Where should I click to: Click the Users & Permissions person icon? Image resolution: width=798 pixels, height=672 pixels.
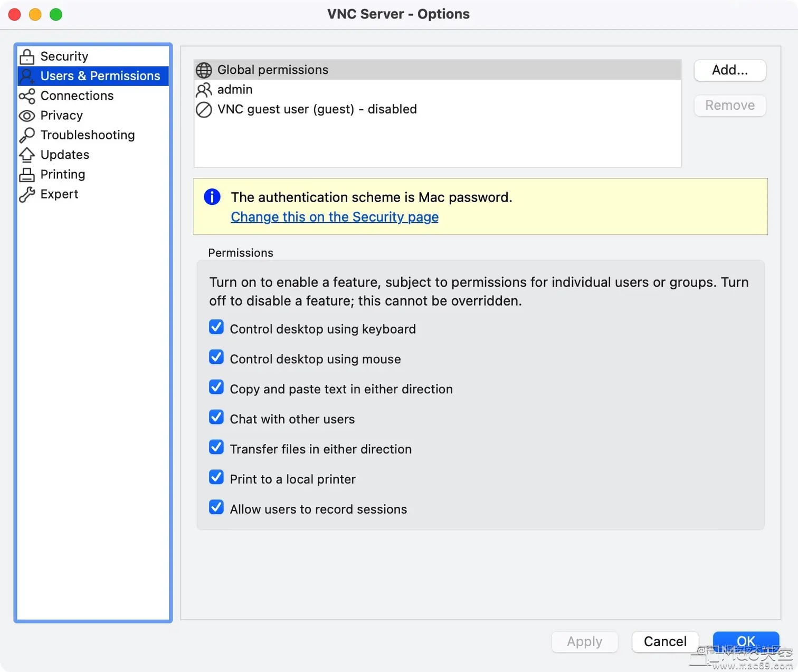pos(27,76)
